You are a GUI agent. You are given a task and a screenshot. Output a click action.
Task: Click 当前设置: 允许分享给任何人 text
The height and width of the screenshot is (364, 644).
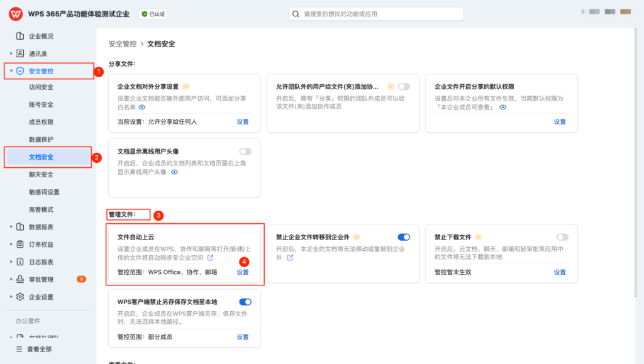pyautogui.click(x=157, y=122)
